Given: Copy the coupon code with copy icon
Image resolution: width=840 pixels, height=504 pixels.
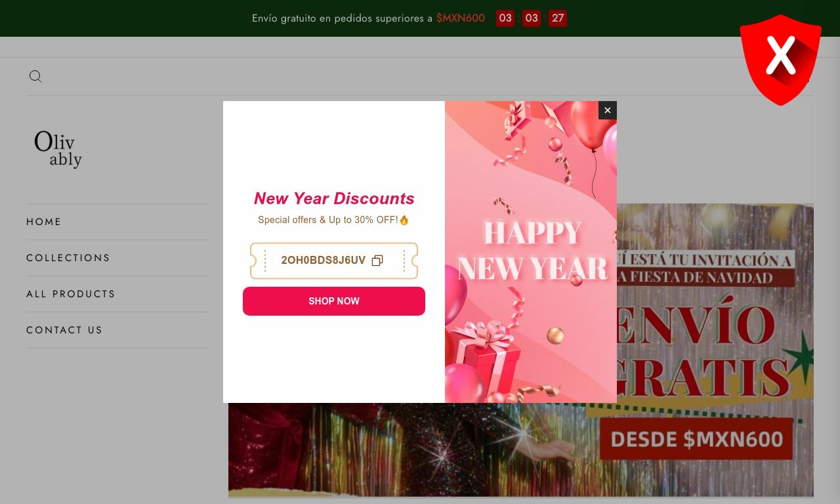Looking at the screenshot, I should [377, 261].
